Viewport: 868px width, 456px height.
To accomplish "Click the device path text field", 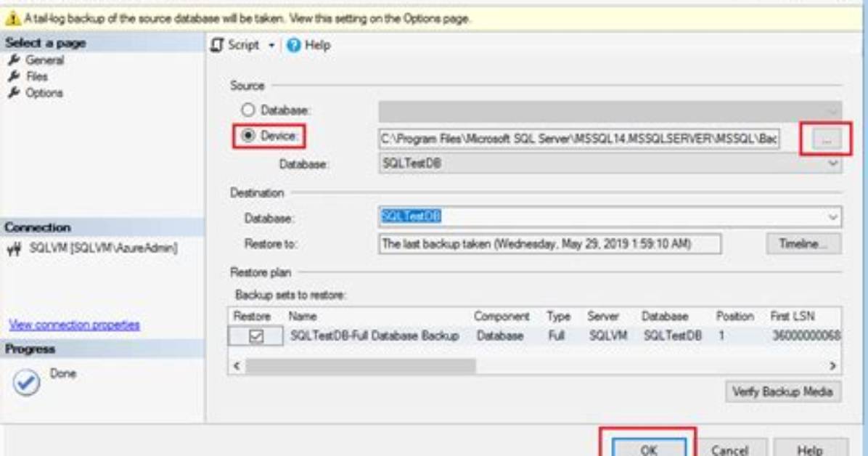I will click(579, 139).
